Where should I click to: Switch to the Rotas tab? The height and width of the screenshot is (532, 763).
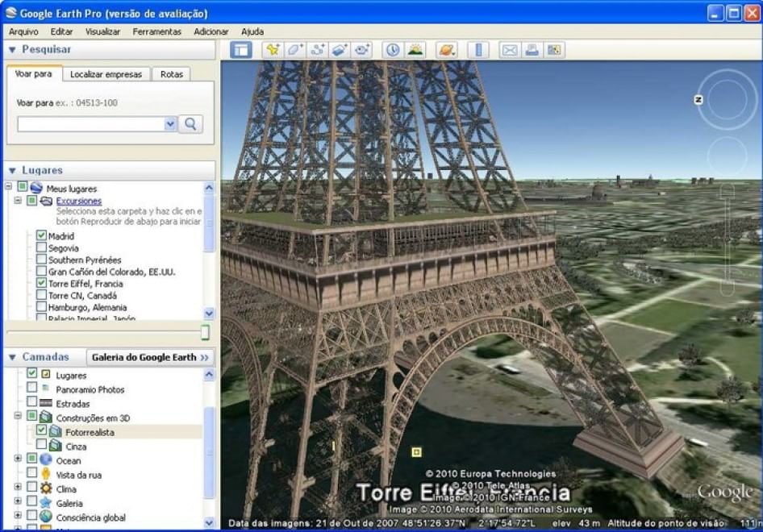(171, 74)
